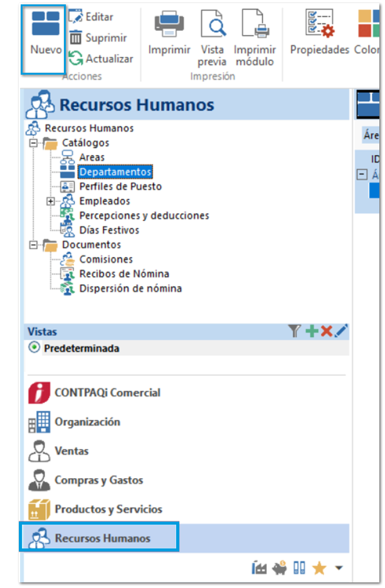Open Percepciones y deducciones

(x=144, y=216)
